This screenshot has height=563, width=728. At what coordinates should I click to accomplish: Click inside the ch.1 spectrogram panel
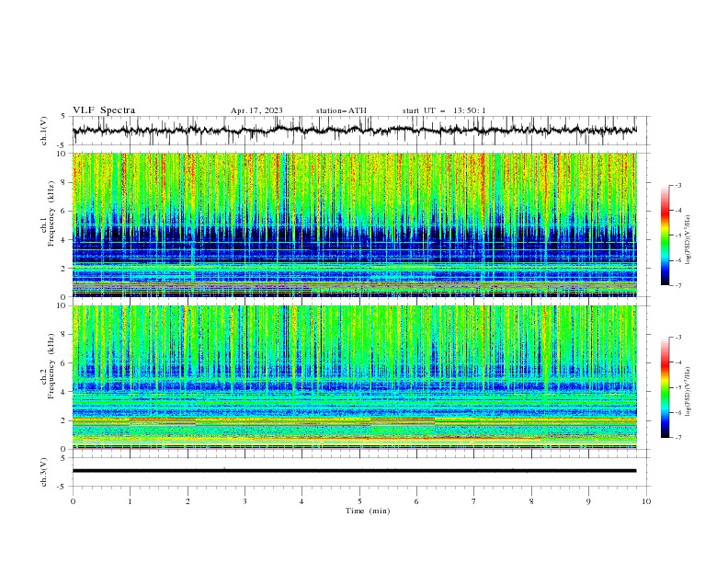[x=354, y=224]
